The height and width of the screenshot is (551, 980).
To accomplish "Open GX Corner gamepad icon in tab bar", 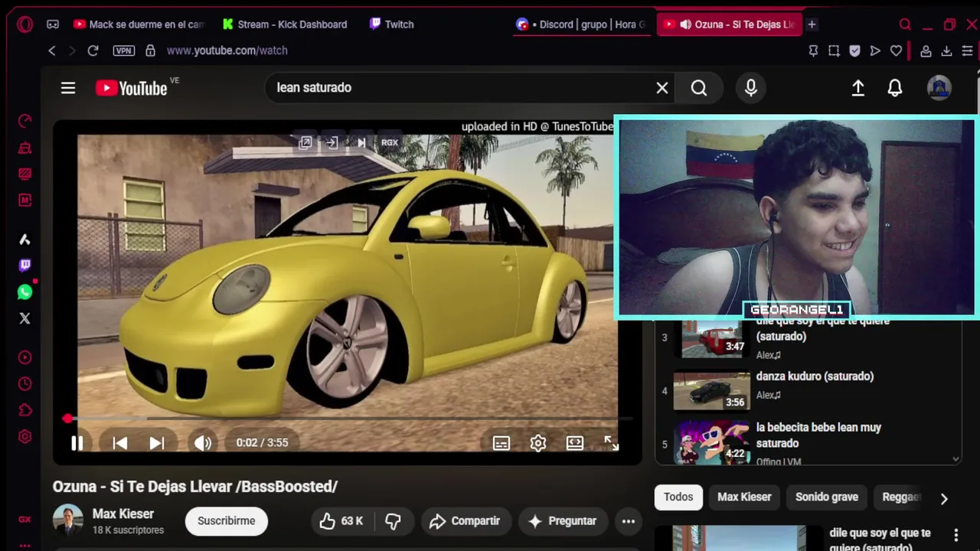I will coord(53,24).
